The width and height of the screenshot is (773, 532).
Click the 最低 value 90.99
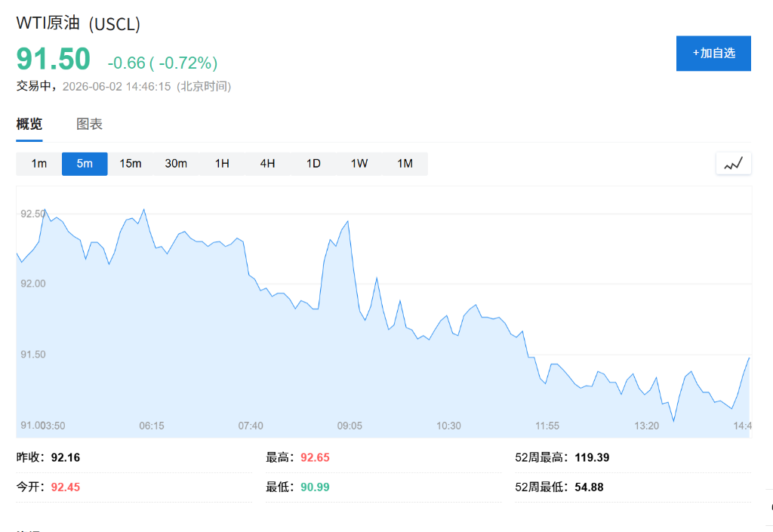[315, 487]
